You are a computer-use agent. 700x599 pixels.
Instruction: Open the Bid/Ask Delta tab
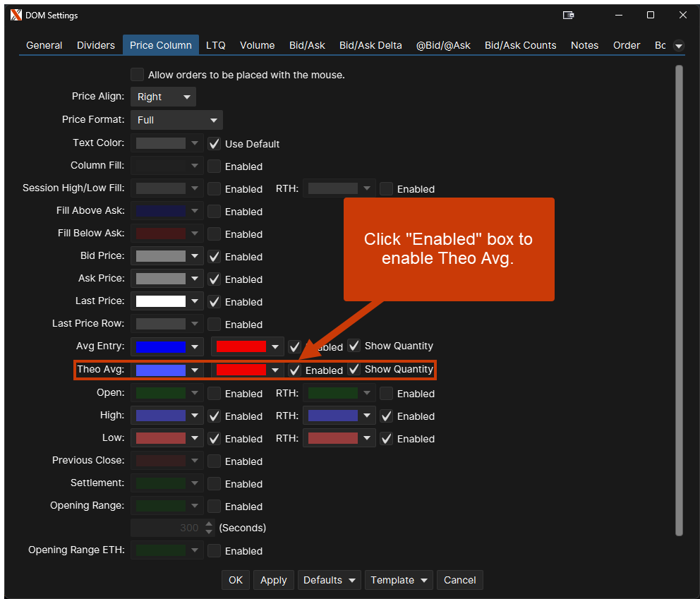point(370,45)
